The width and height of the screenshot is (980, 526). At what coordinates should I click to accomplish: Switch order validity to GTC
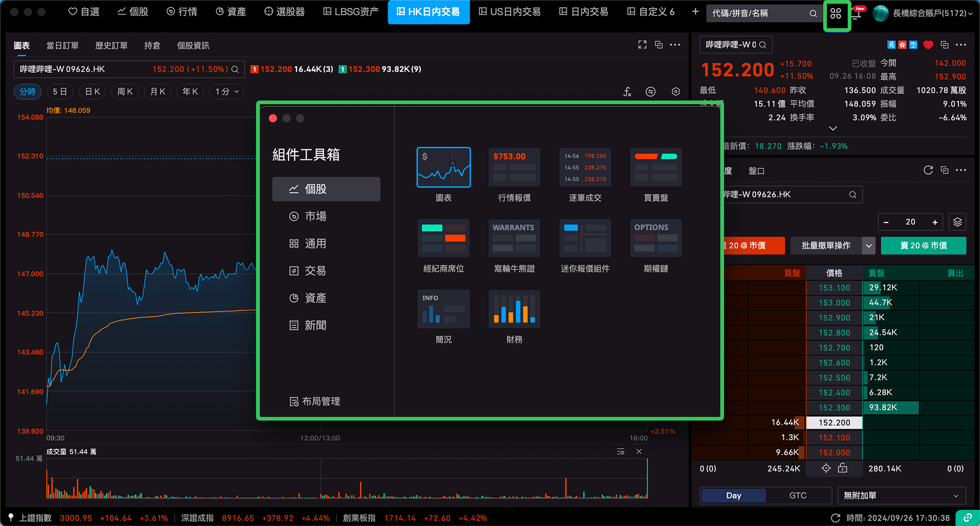797,495
